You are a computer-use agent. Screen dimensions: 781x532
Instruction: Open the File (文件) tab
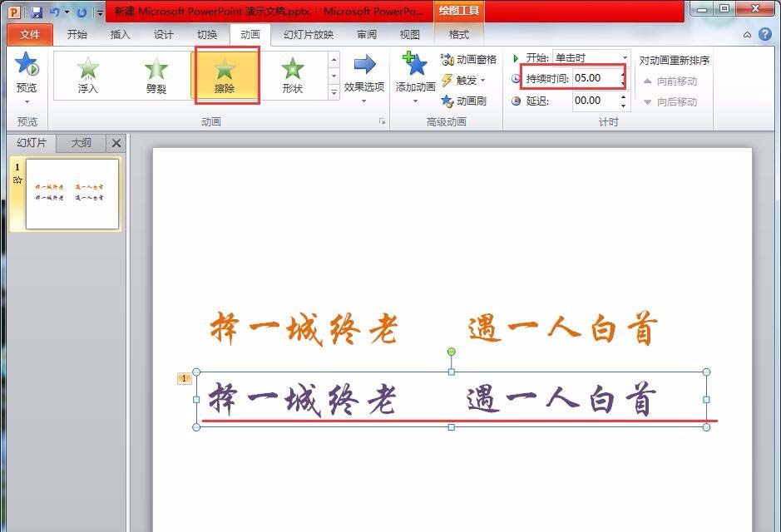30,34
